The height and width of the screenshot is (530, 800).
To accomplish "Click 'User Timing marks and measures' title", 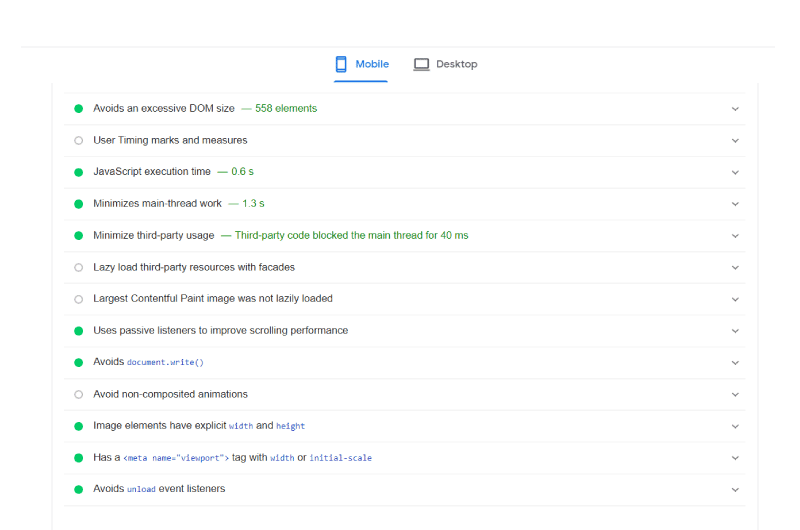I will pos(170,140).
